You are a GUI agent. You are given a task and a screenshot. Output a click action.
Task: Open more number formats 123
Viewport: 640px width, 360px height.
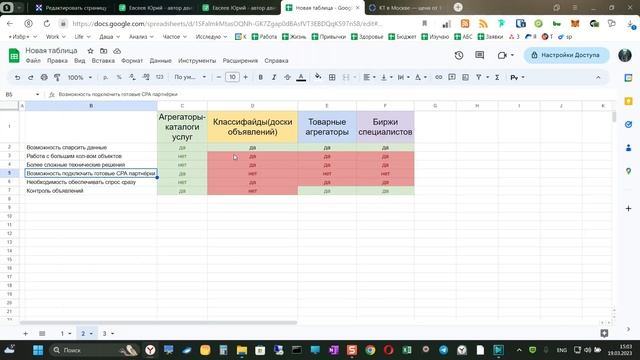click(x=160, y=77)
